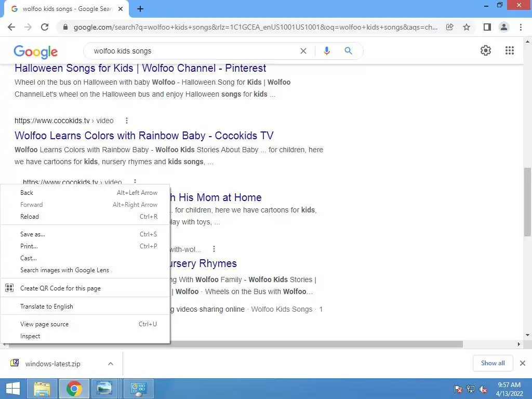Submit search with magnifier icon
This screenshot has width=532, height=399.
348,51
